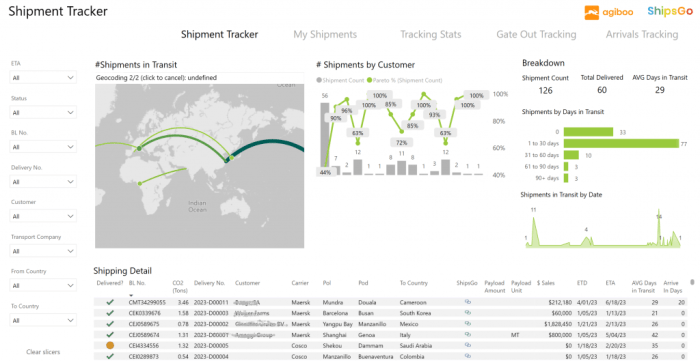
Task: Click Shipment Count legend marker
Action: 319,80
